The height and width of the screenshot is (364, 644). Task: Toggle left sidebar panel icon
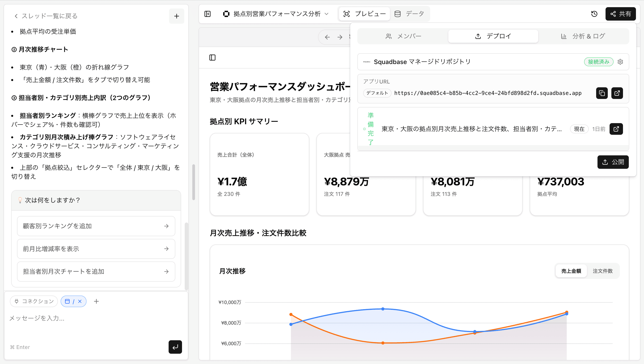208,14
